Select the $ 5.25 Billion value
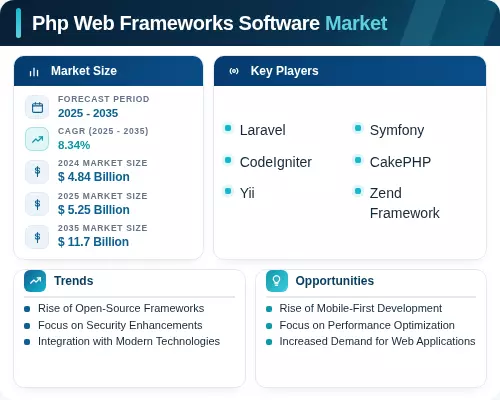This screenshot has width=500, height=400. [94, 210]
